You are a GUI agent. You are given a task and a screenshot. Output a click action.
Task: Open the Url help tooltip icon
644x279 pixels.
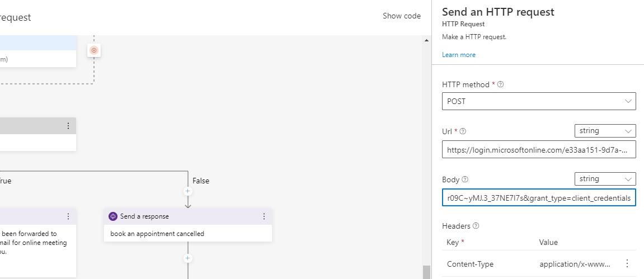point(463,131)
